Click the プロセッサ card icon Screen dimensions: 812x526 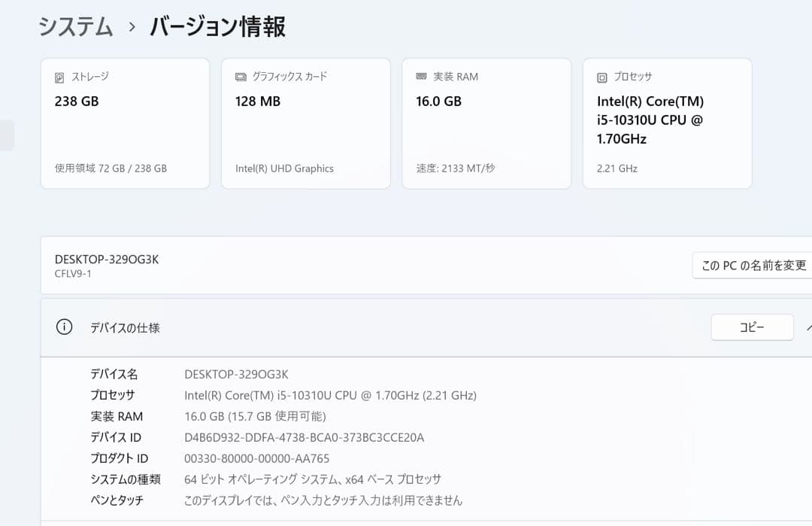602,76
